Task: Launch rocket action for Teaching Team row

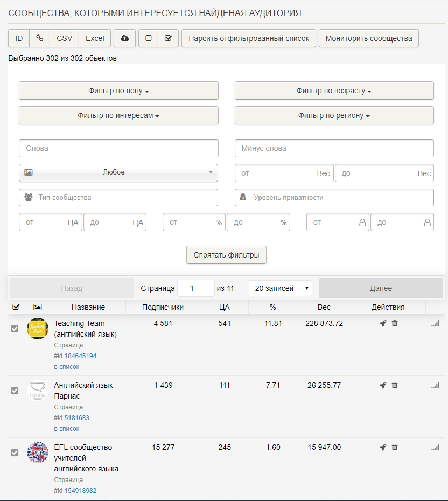Action: pos(383,324)
